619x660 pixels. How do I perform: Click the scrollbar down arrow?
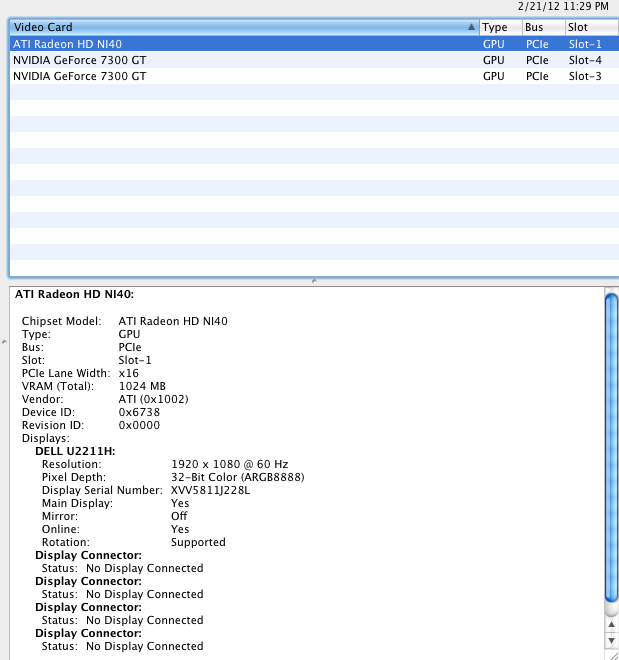pos(611,641)
